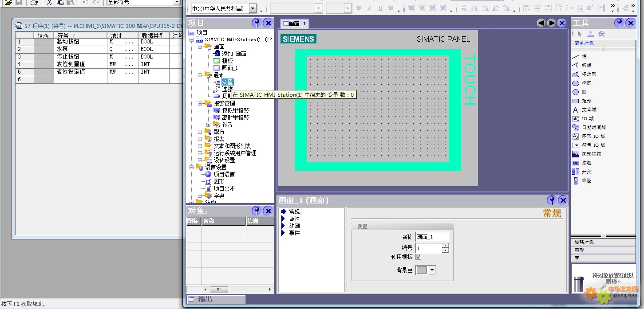
Task: Pick the arrow selection pointer in 工具 panel
Action: [579, 34]
